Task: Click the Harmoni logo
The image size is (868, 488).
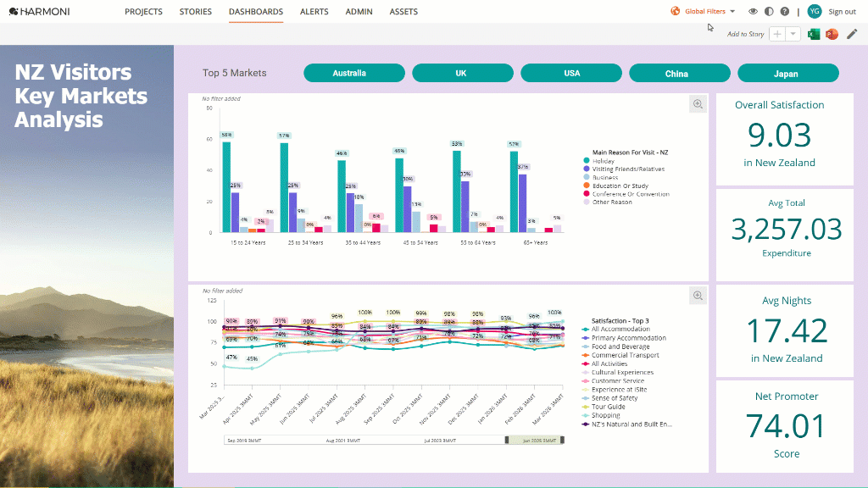Action: click(x=39, y=12)
